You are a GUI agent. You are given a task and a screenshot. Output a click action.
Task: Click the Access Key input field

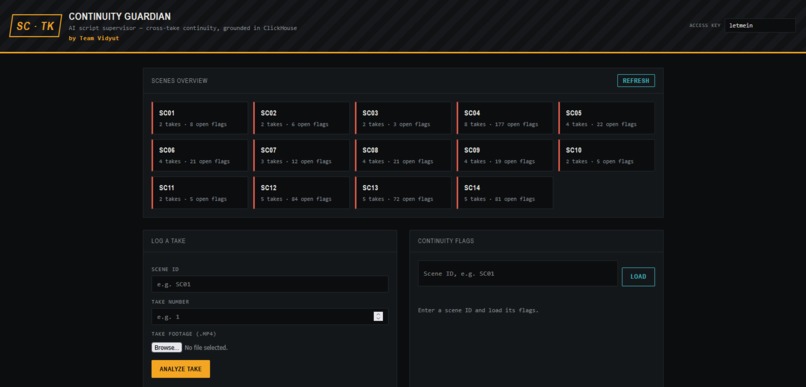[760, 25]
